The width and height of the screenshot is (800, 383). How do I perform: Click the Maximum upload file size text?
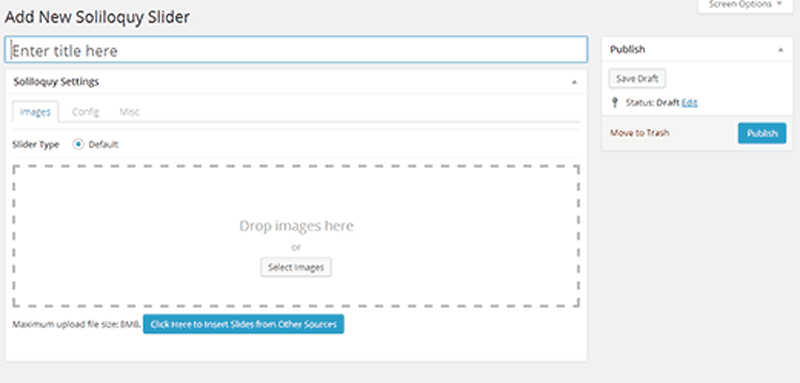pyautogui.click(x=76, y=325)
